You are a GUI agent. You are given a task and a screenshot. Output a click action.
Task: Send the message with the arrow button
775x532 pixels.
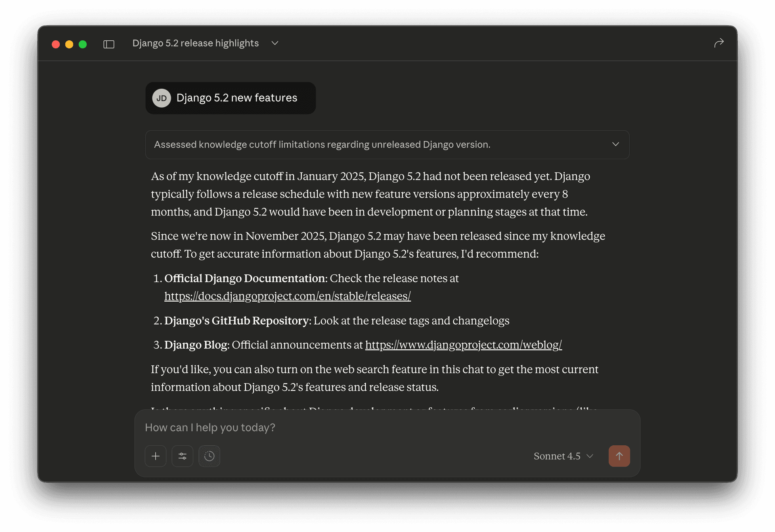click(x=619, y=456)
